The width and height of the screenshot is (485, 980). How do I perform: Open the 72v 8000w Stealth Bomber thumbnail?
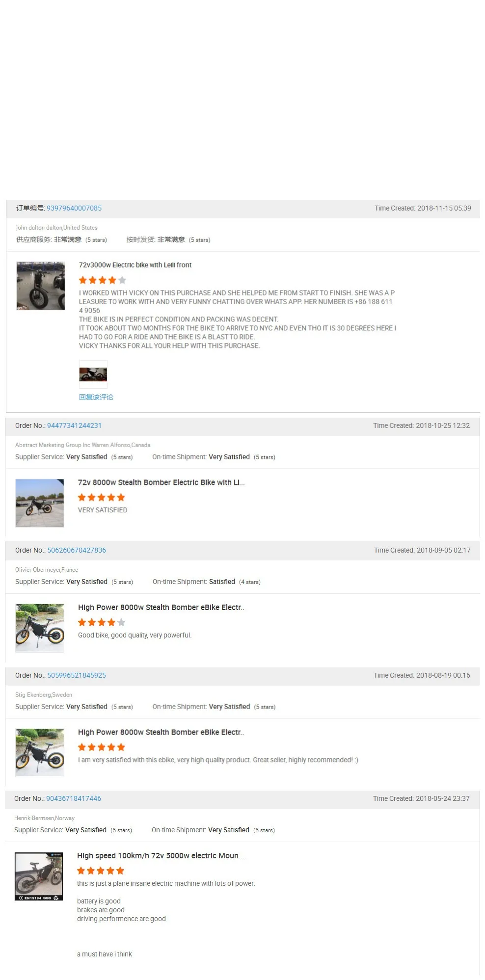(x=40, y=503)
